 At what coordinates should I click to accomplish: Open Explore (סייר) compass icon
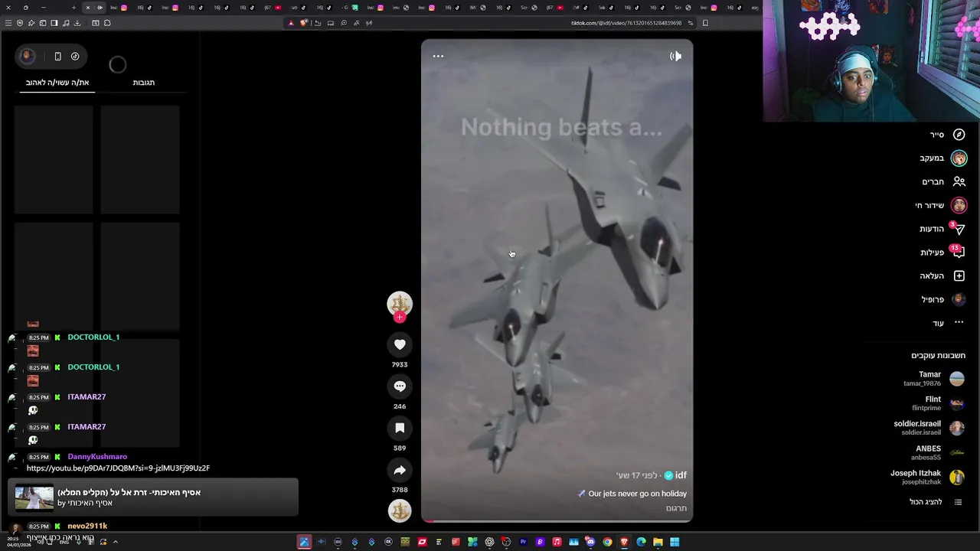[959, 135]
